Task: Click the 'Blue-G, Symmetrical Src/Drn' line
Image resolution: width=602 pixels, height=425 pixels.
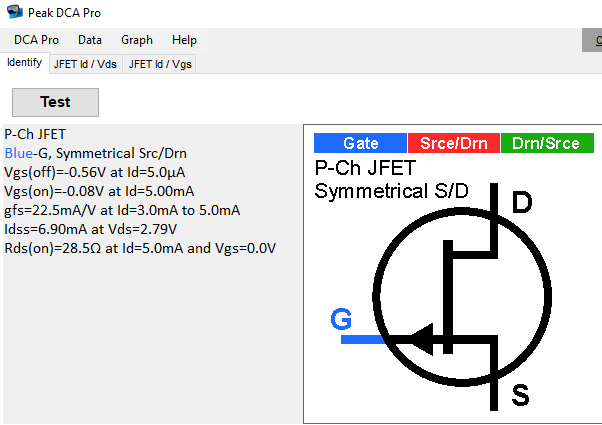Action: click(x=96, y=153)
